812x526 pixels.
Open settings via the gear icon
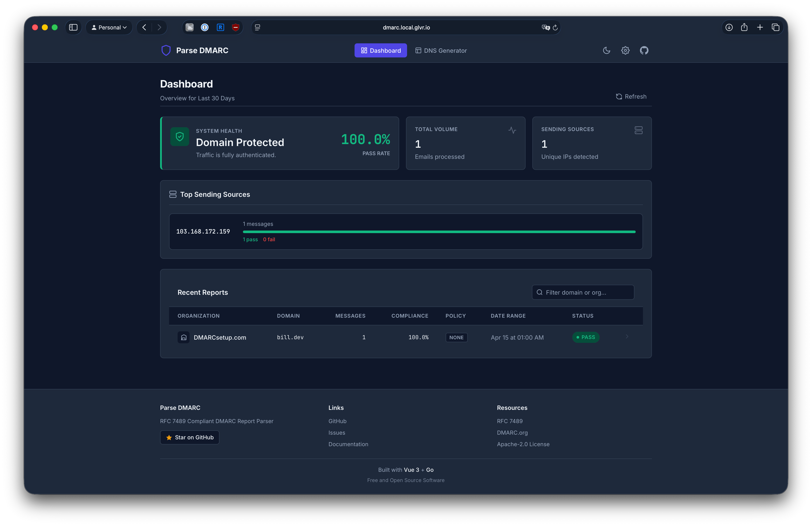click(625, 50)
